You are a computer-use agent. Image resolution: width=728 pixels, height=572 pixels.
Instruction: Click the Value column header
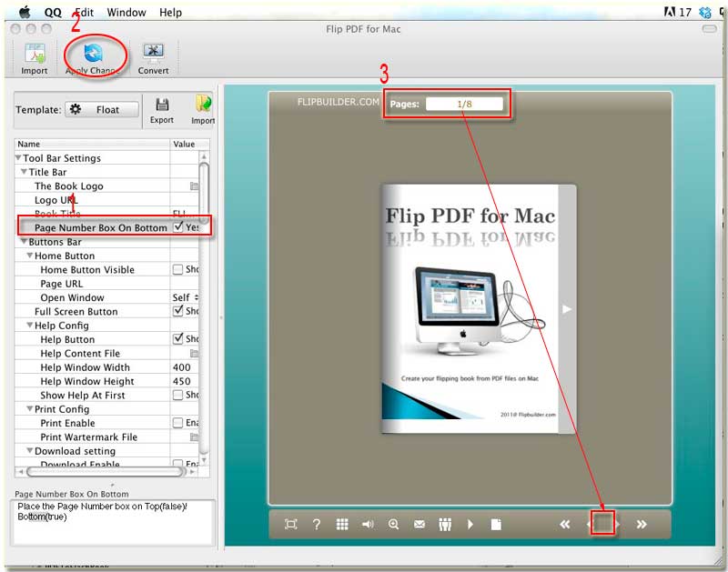pos(190,144)
